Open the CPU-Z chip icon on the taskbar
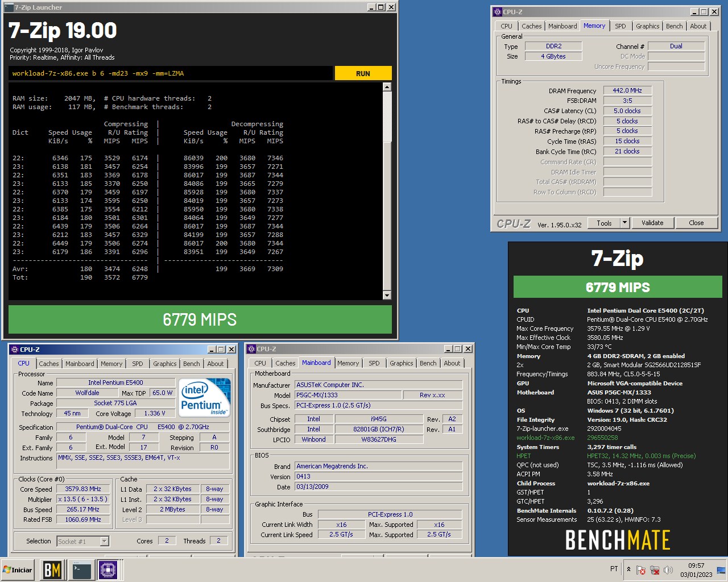The width and height of the screenshot is (728, 582). pos(107,569)
